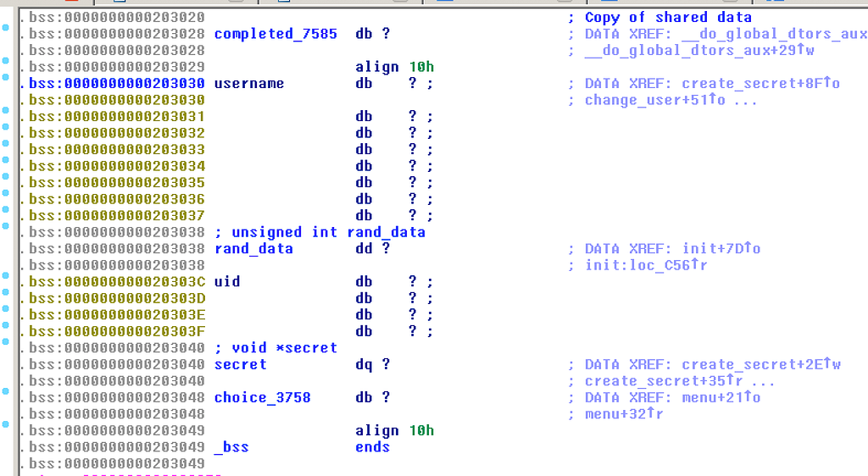Click address bss:0000000000203032
The width and height of the screenshot is (868, 476).
coord(117,133)
